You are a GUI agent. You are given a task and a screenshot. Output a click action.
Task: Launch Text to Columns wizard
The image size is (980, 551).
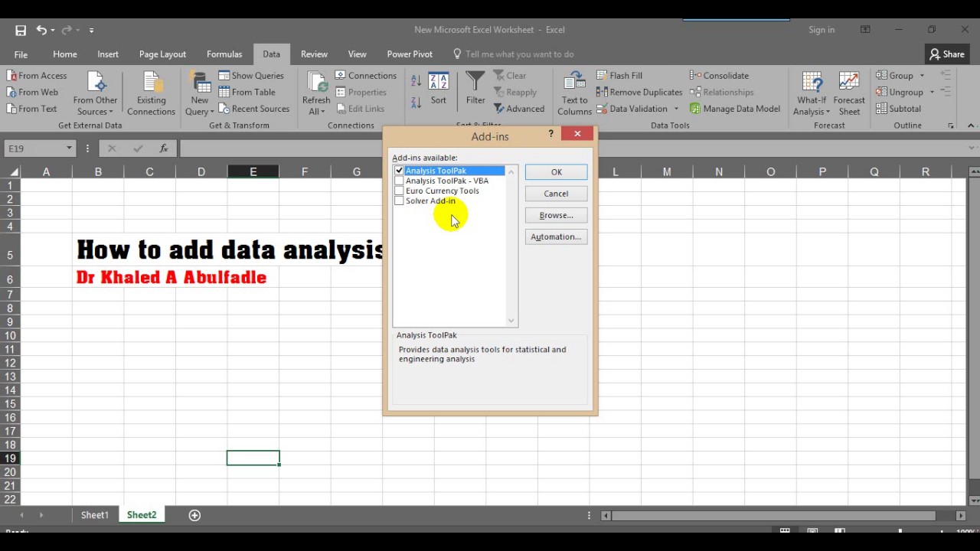pos(574,94)
